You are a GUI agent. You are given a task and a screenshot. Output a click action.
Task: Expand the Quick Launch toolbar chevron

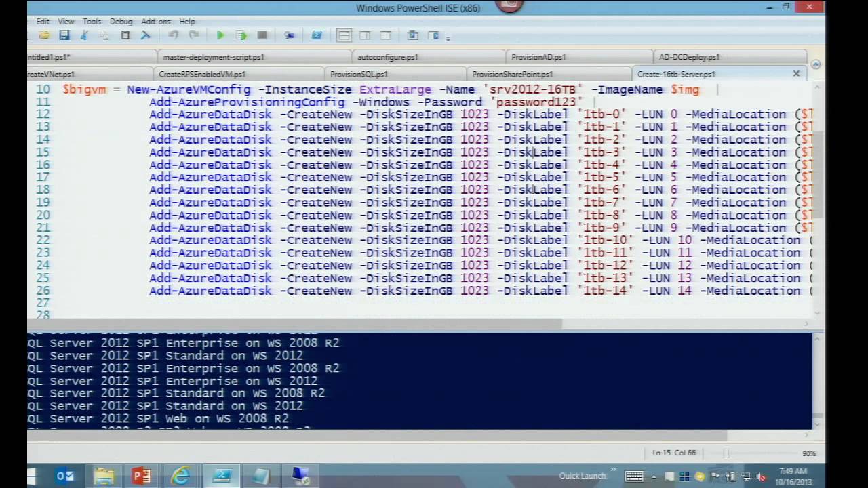[614, 470]
